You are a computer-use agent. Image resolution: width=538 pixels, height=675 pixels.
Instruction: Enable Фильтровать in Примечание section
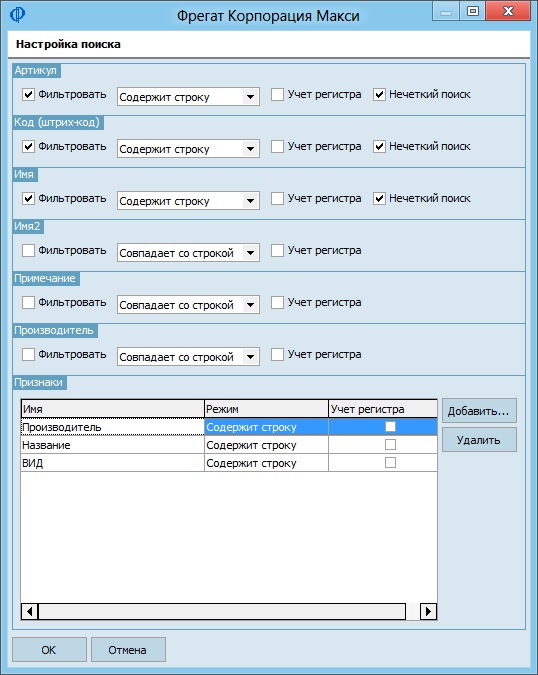[x=28, y=303]
